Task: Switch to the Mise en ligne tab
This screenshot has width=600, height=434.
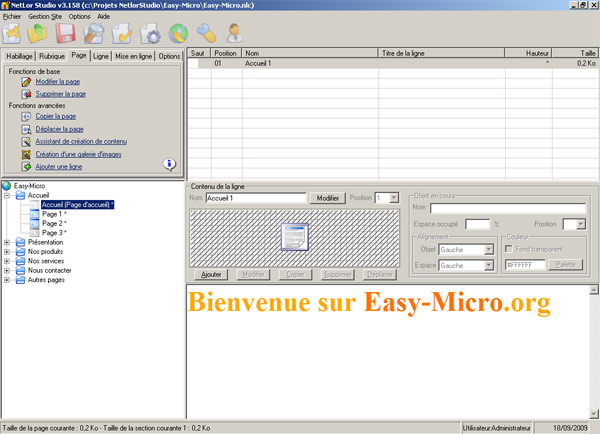Action: [x=134, y=56]
